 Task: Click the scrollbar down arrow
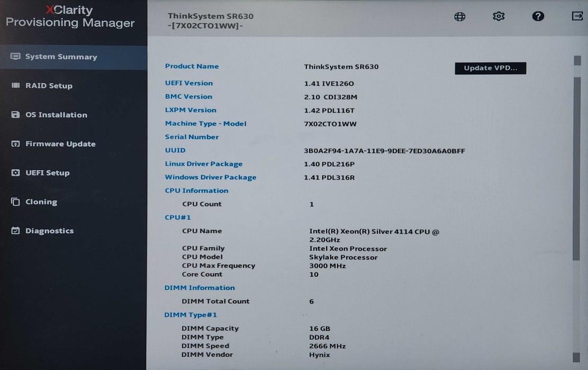pos(576,357)
